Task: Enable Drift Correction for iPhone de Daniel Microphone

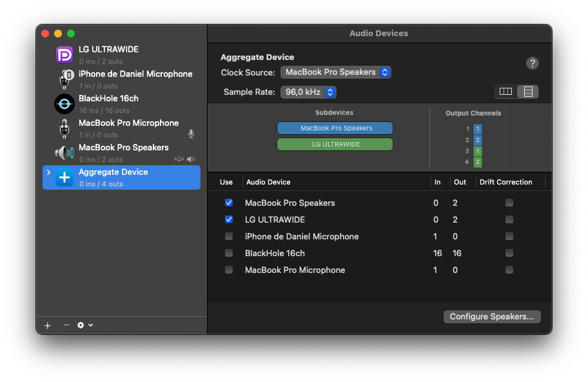Action: [509, 236]
